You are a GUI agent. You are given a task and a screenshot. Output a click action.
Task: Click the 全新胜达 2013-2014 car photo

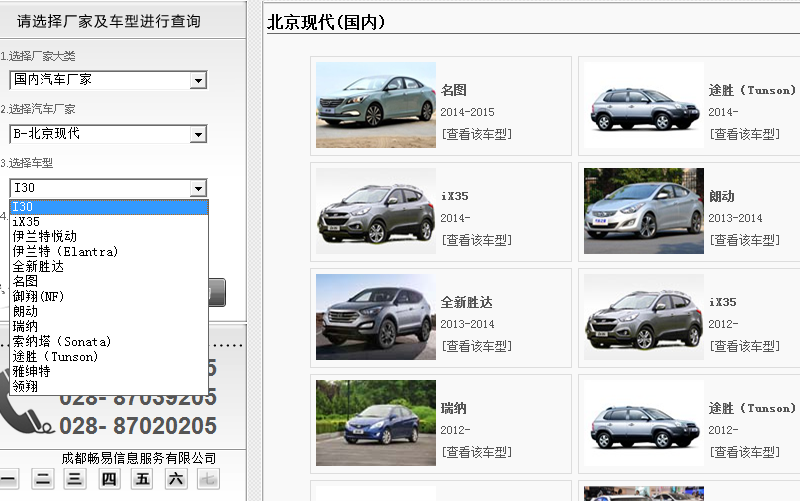click(376, 317)
